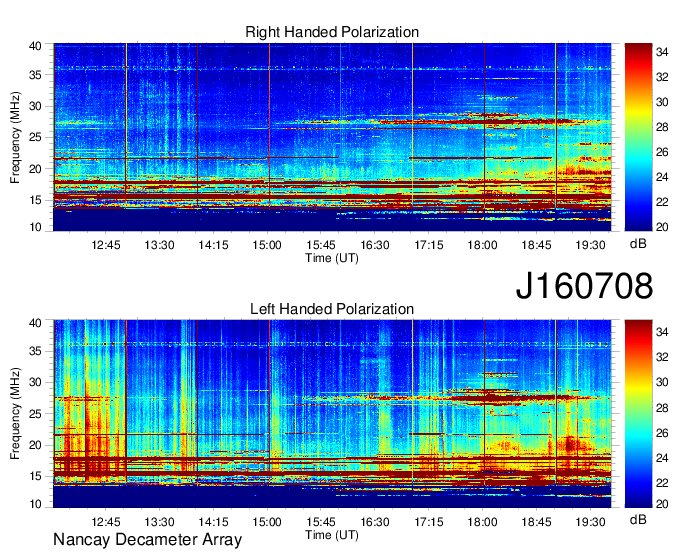Click the "Right Handed Polarization" plot title
The width and height of the screenshot is (680, 552).
pyautogui.click(x=332, y=32)
